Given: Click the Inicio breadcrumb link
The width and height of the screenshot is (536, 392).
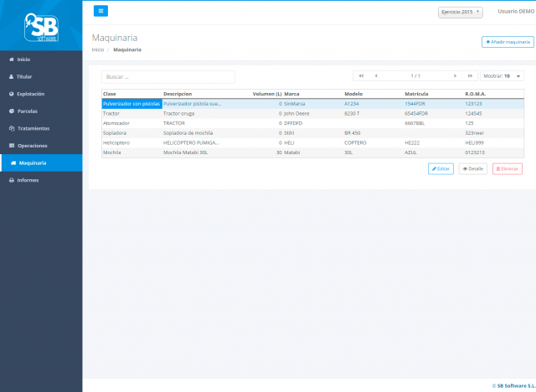Looking at the screenshot, I should point(98,50).
